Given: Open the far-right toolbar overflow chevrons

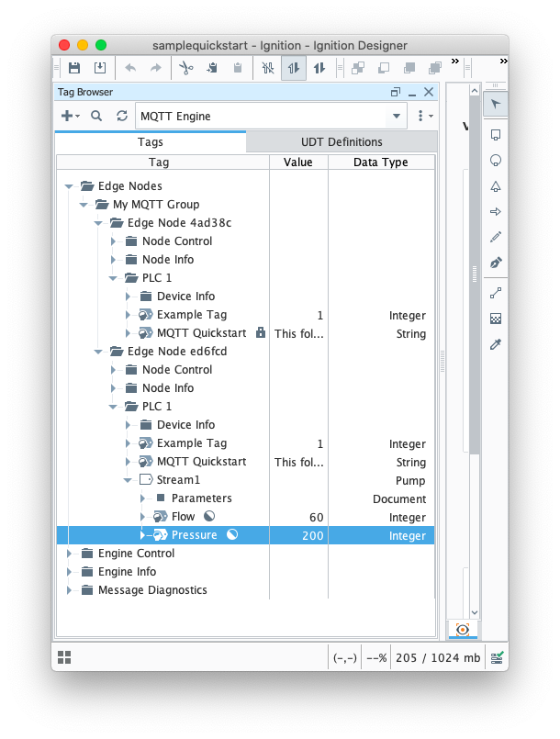Looking at the screenshot, I should (504, 61).
